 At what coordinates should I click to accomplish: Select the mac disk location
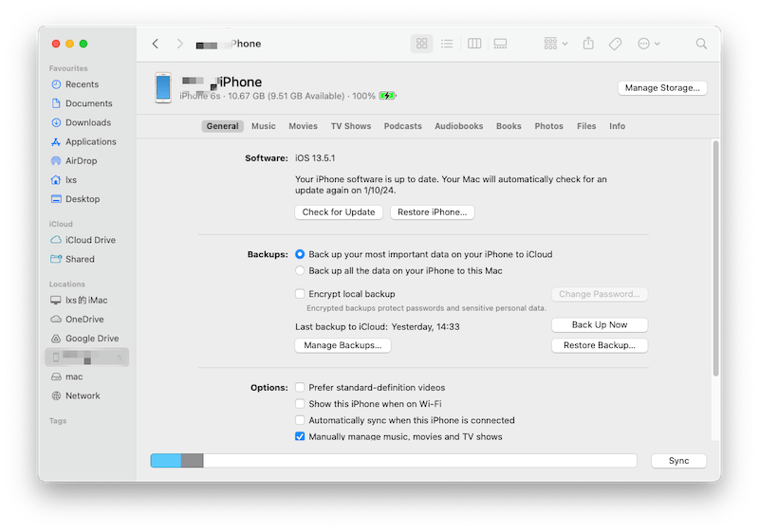point(74,376)
